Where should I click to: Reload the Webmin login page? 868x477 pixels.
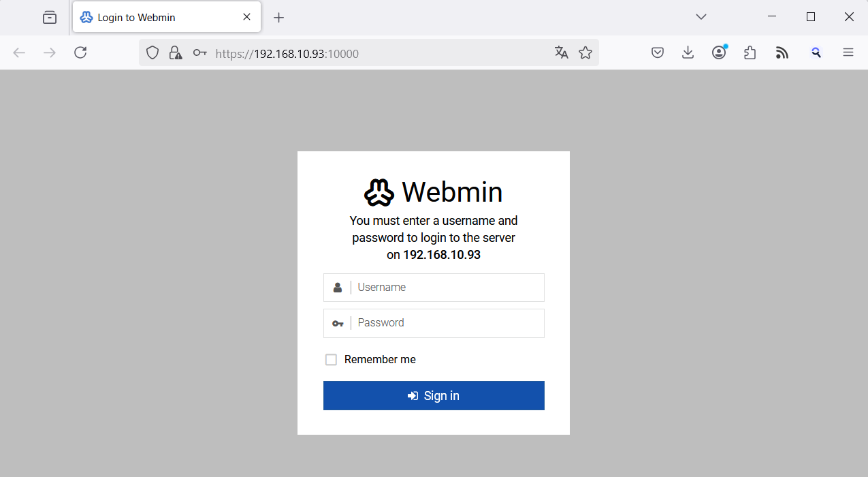(80, 52)
